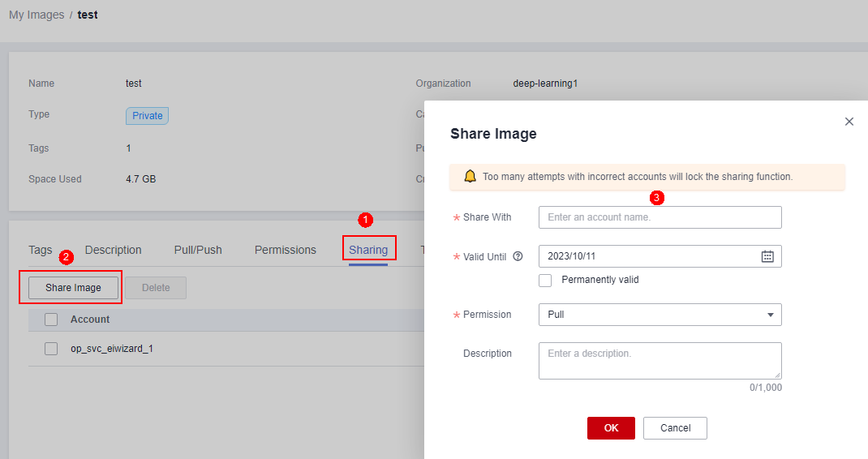Screen dimensions: 868x459
Task: Switch to the Tags tab
Action: tap(41, 250)
